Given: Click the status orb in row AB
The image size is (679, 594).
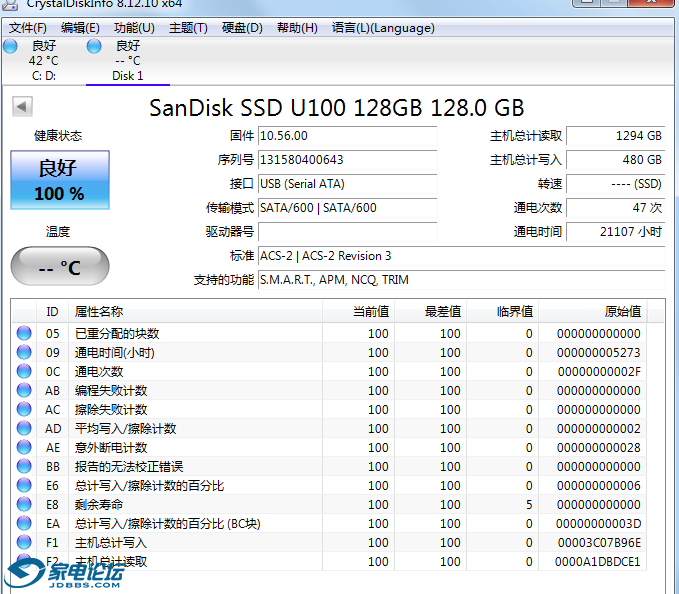Looking at the screenshot, I should 24,390.
